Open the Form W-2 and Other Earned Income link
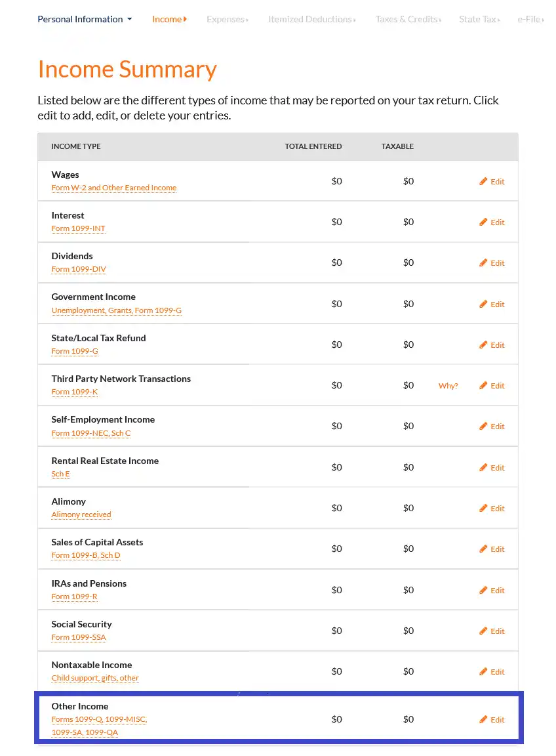The width and height of the screenshot is (556, 756). pos(114,188)
